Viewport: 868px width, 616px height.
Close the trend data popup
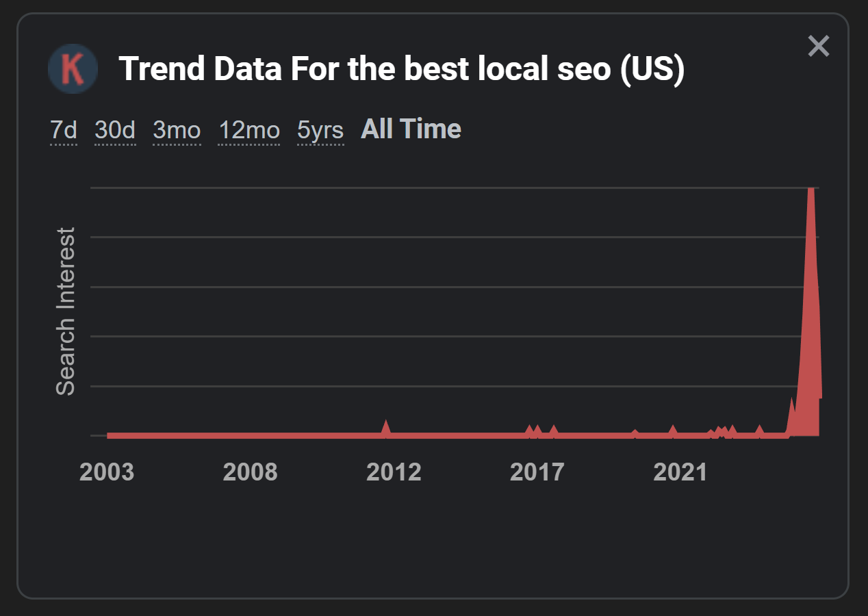(819, 47)
